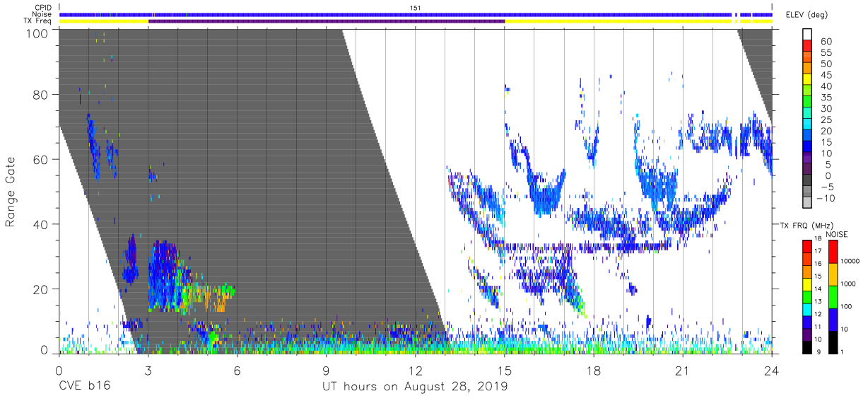Click the Range Gate axis tick "40"
868x401 pixels.
pyautogui.click(x=41, y=223)
